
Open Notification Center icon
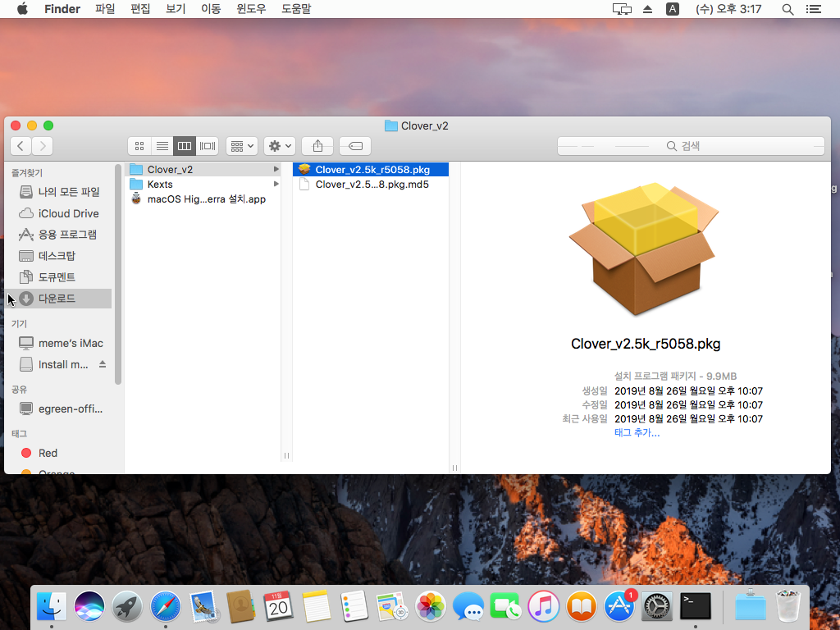pyautogui.click(x=814, y=9)
